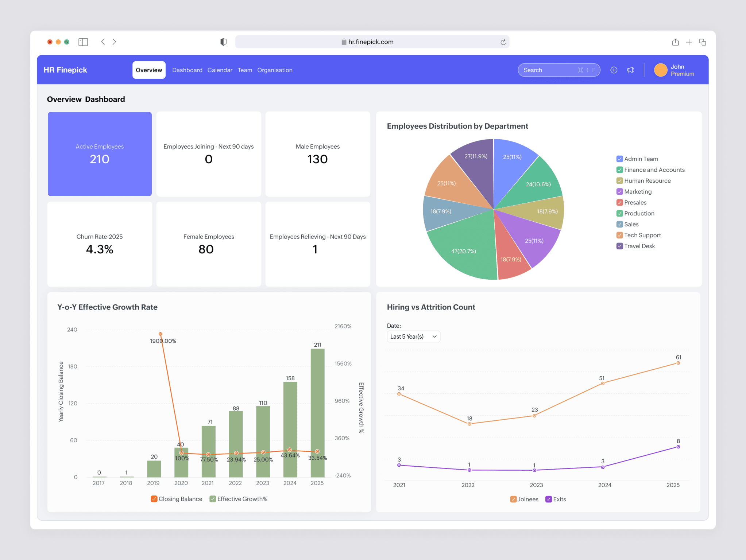Uncheck Exits in the Hiring vs Attrition legend

(549, 499)
